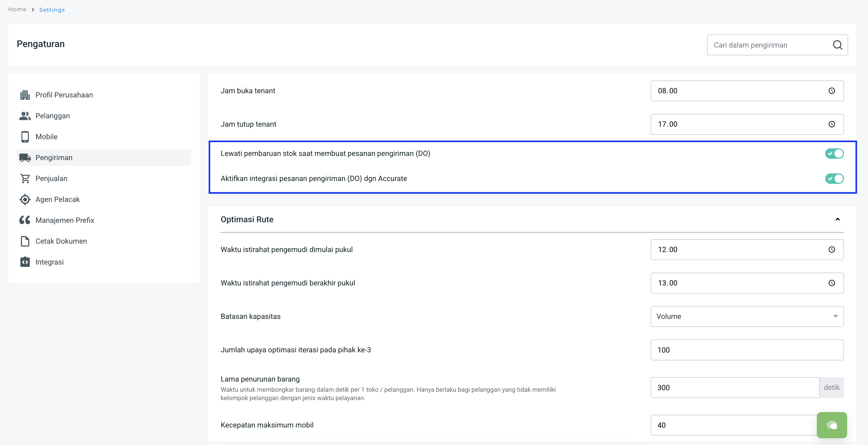This screenshot has width=868, height=445.
Task: Click the search magnifier icon
Action: (837, 45)
